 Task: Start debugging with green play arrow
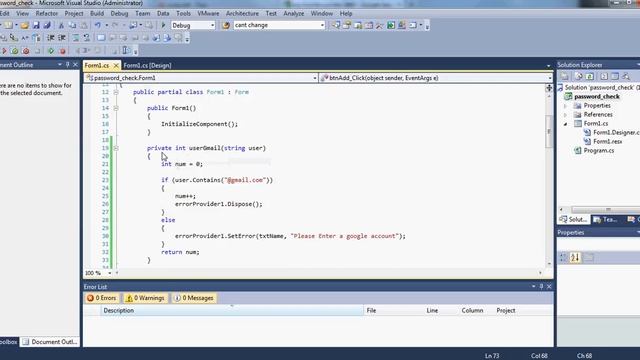click(x=163, y=25)
